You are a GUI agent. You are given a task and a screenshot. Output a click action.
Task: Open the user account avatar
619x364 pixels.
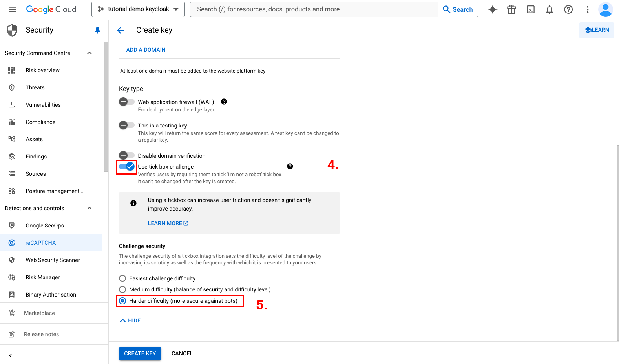coord(606,10)
